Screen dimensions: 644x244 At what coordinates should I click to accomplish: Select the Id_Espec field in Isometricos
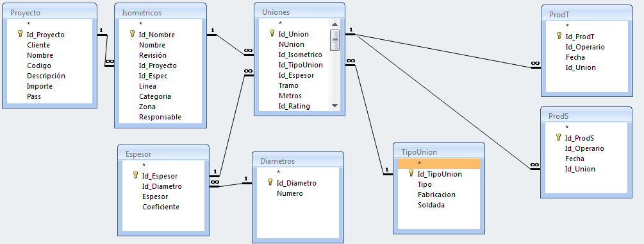pos(153,76)
